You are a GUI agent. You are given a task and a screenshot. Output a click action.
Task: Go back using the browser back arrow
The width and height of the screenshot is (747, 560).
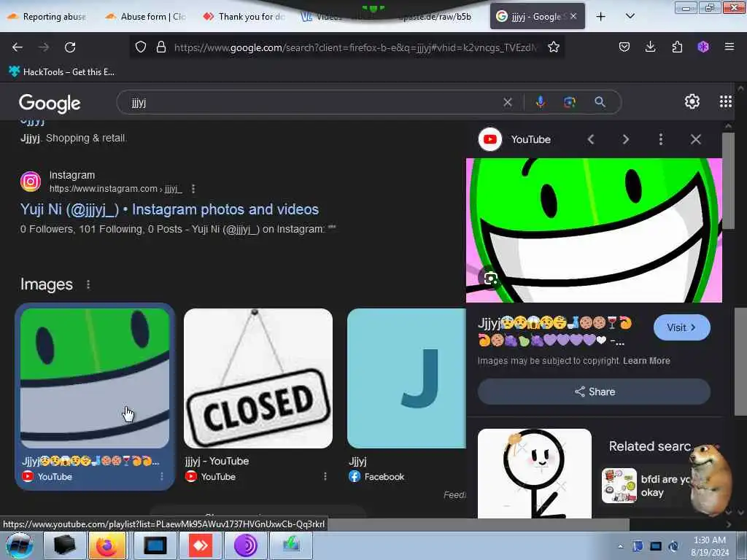(18, 47)
